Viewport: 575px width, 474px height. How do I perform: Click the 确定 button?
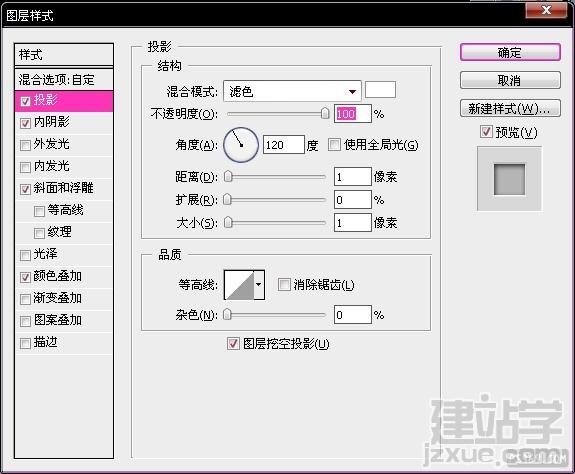510,52
